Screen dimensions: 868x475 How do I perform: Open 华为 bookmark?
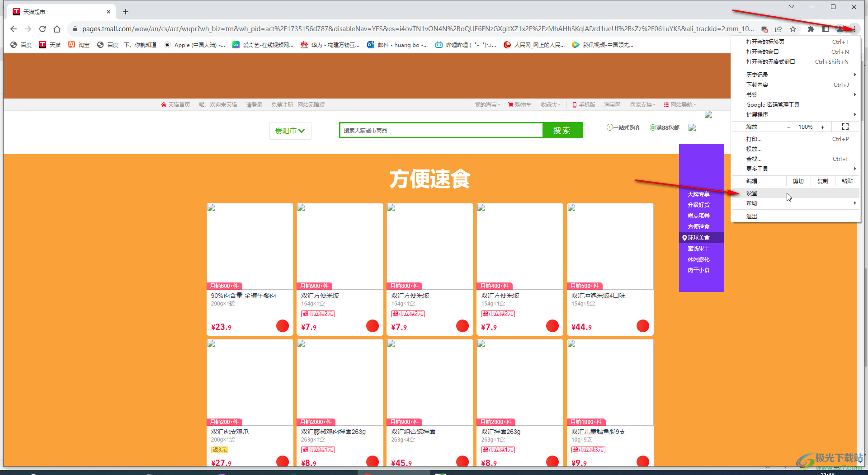coord(330,45)
